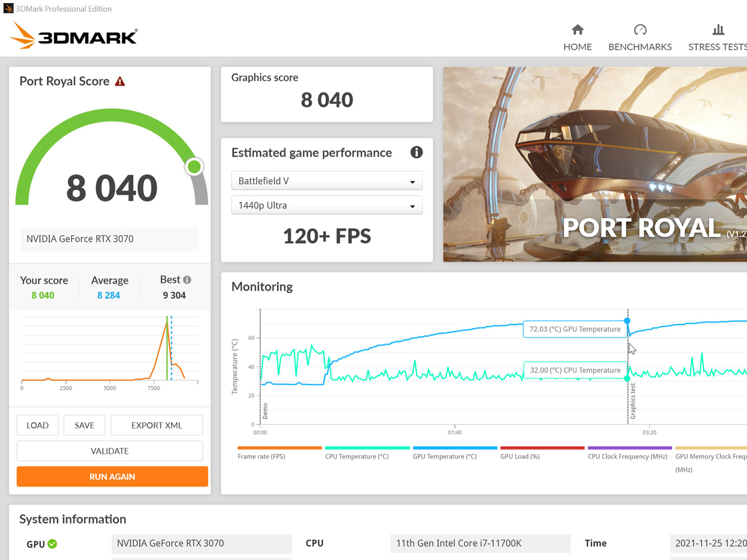747x560 pixels.
Task: Switch to the BENCHMARKS tab
Action: [x=640, y=47]
